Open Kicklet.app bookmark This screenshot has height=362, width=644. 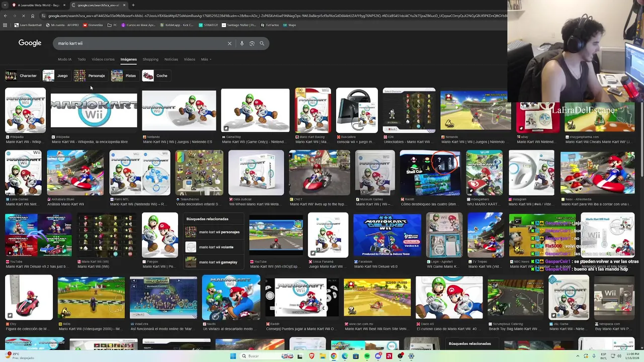tap(177, 25)
